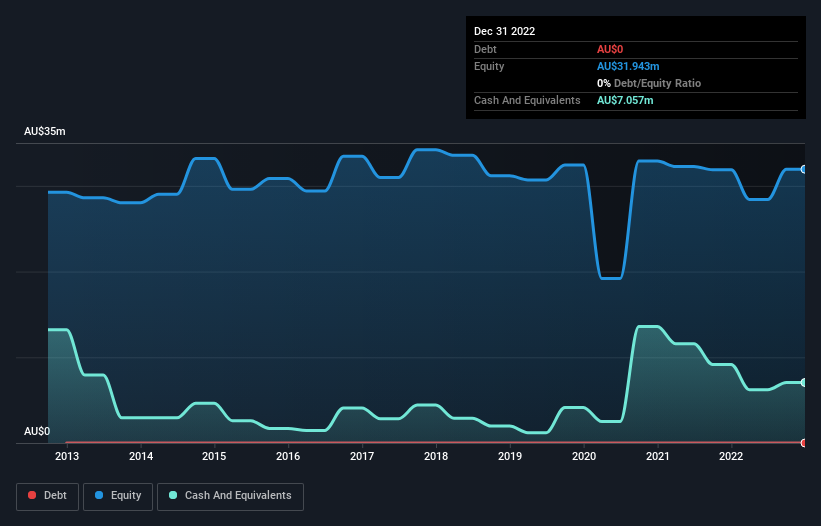Click the Debt tooltip row label
The width and height of the screenshot is (821, 526).
[485, 49]
